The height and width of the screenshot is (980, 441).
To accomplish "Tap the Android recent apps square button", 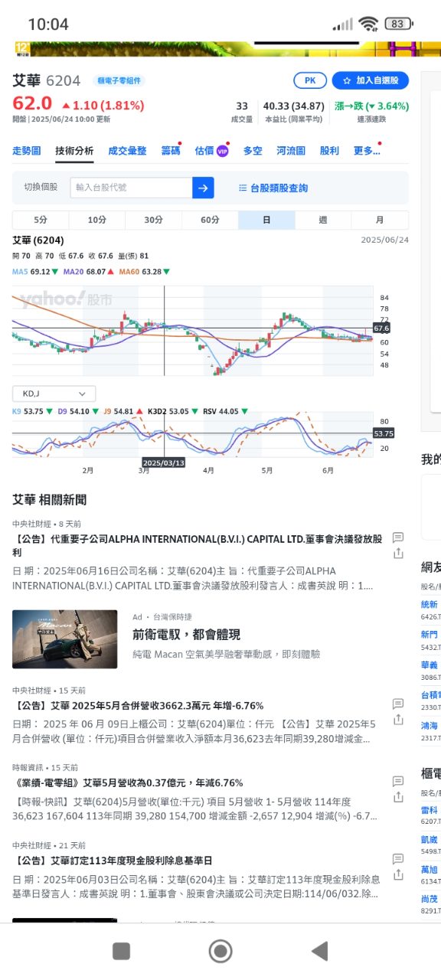I will point(121,951).
